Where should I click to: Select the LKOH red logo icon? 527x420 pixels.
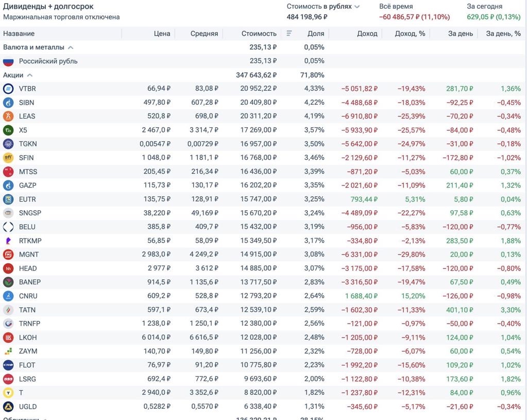8,338
